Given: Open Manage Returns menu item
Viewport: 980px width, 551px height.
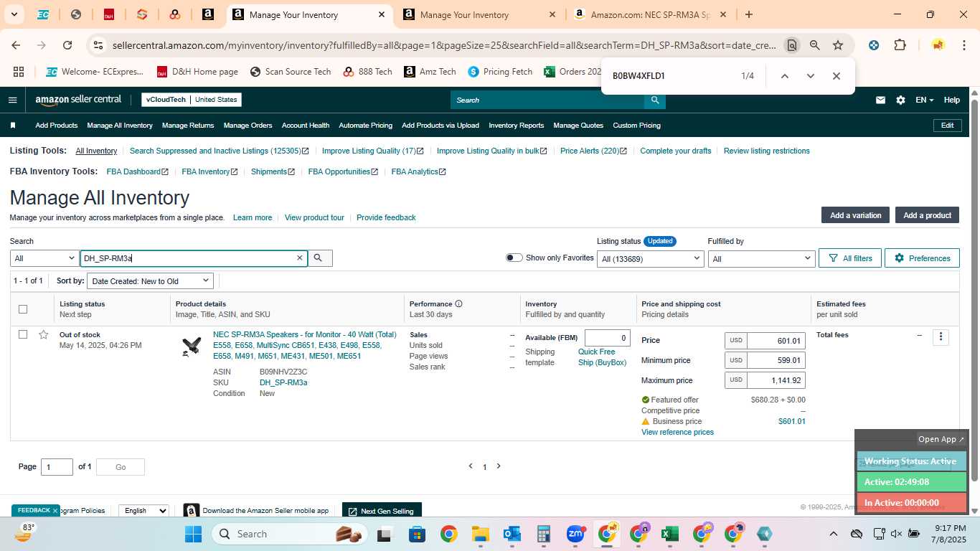Looking at the screenshot, I should [x=188, y=126].
